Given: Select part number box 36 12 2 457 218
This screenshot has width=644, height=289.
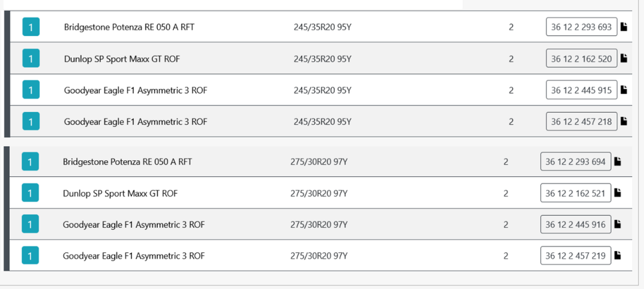Looking at the screenshot, I should (581, 121).
